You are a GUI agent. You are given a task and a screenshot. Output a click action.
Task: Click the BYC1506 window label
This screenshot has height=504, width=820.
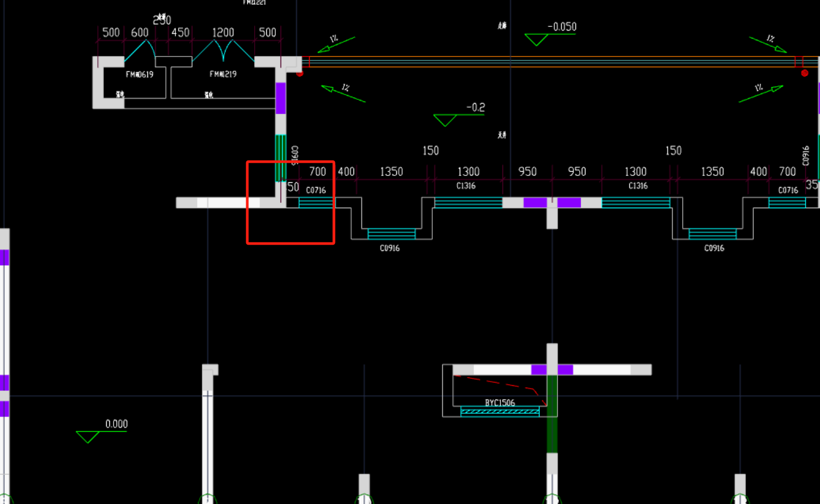tap(500, 403)
